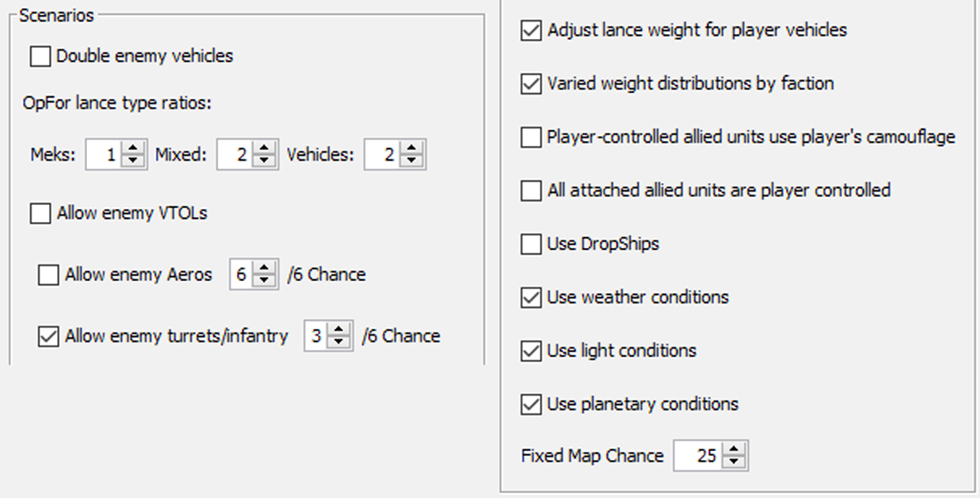980x499 pixels.
Task: Increase the Meks lance ratio value
Action: (133, 149)
